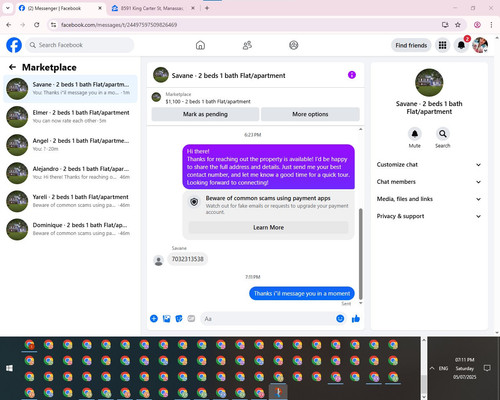Mute the Savane conversation
This screenshot has height=400, width=500.
[415, 134]
